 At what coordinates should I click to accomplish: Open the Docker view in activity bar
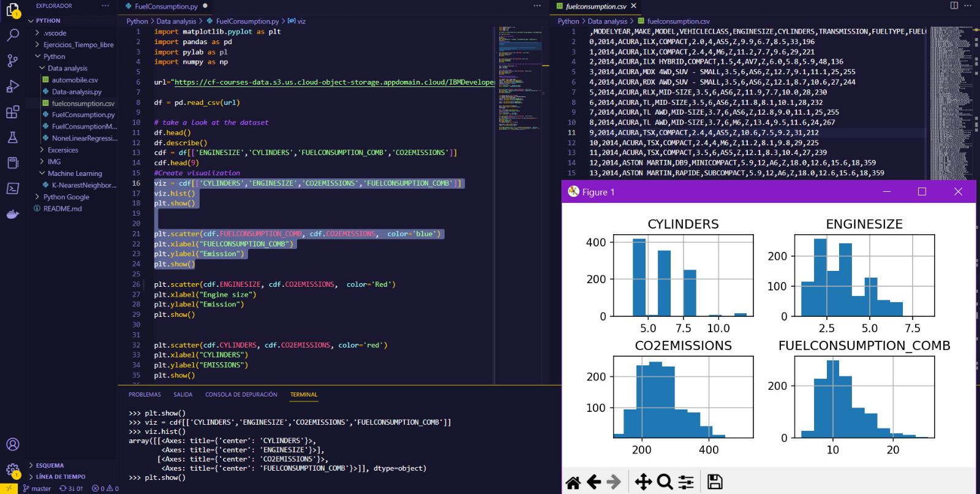coord(12,214)
